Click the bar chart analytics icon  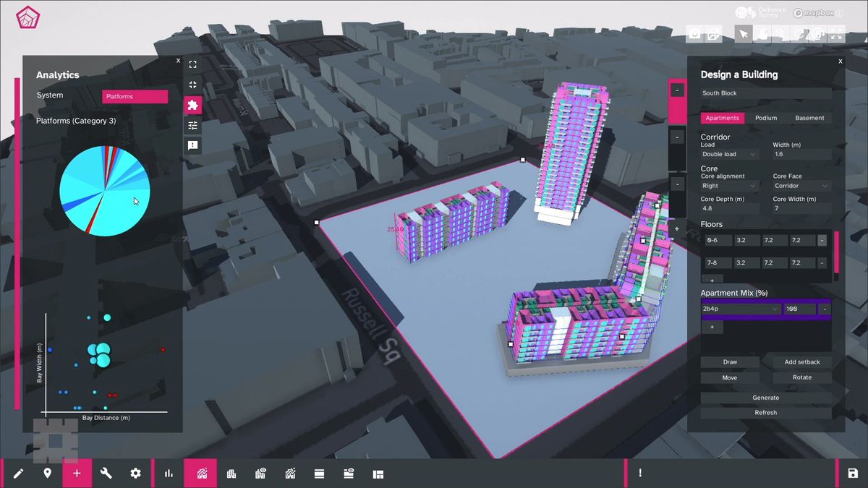click(168, 474)
